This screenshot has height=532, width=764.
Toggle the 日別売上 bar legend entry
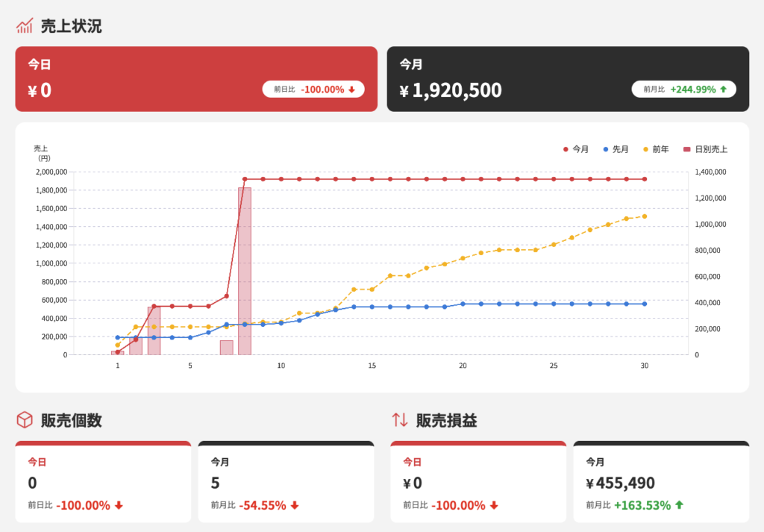(705, 149)
